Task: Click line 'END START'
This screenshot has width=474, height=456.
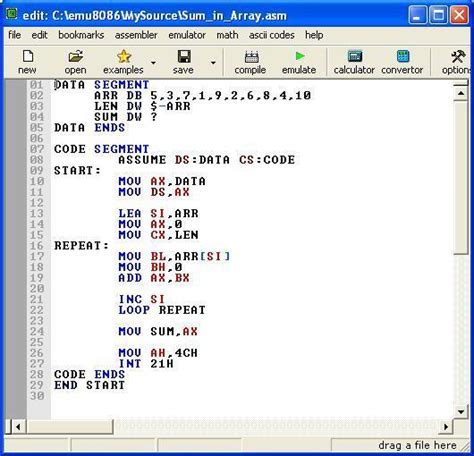Action: 90,385
